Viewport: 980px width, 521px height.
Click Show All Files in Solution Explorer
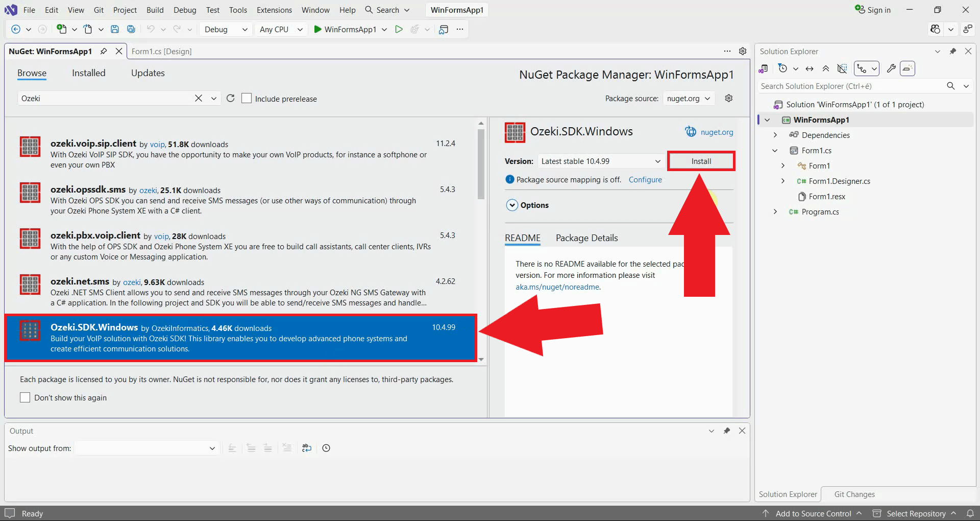coord(842,68)
